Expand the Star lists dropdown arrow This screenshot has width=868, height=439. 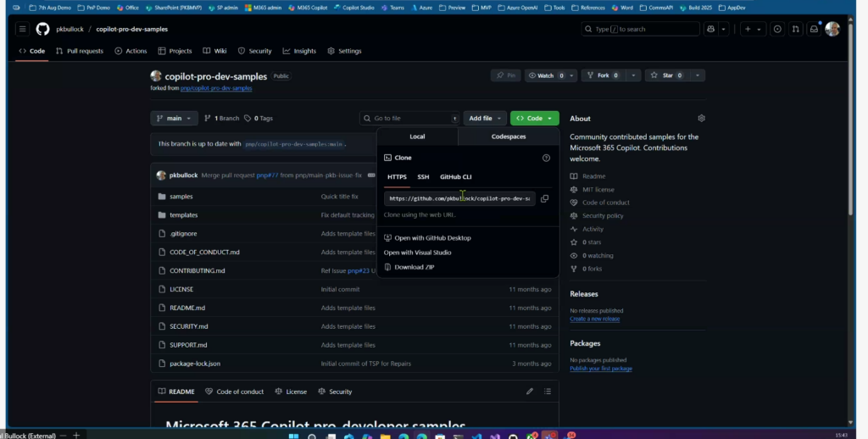697,75
